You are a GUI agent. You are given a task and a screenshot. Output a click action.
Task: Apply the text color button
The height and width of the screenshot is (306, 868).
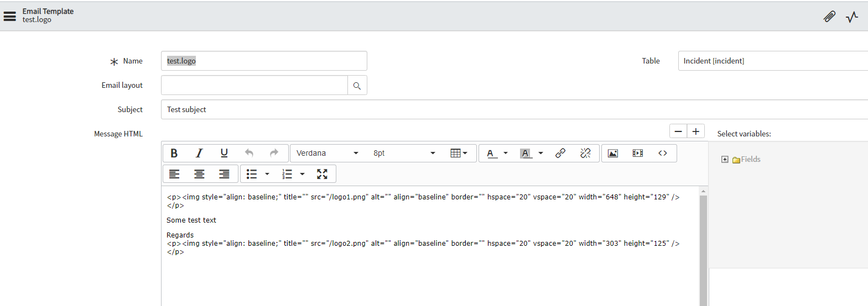491,153
